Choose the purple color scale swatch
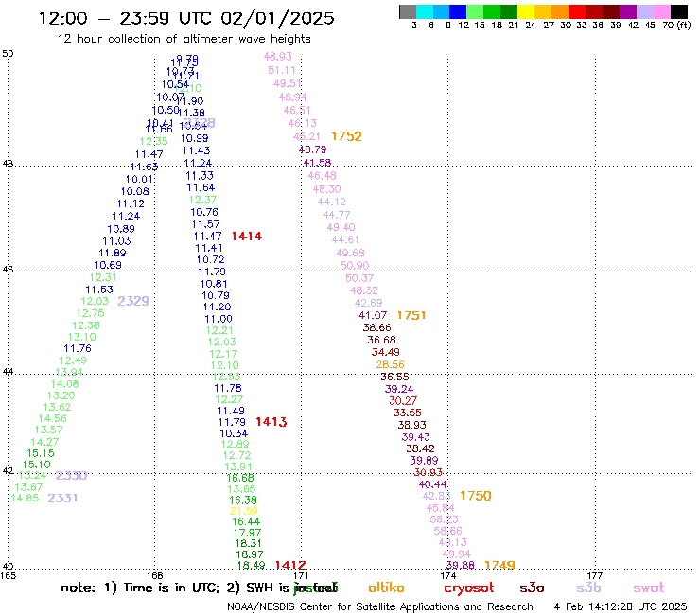Screen dimensions: 700x615 pos(628,11)
